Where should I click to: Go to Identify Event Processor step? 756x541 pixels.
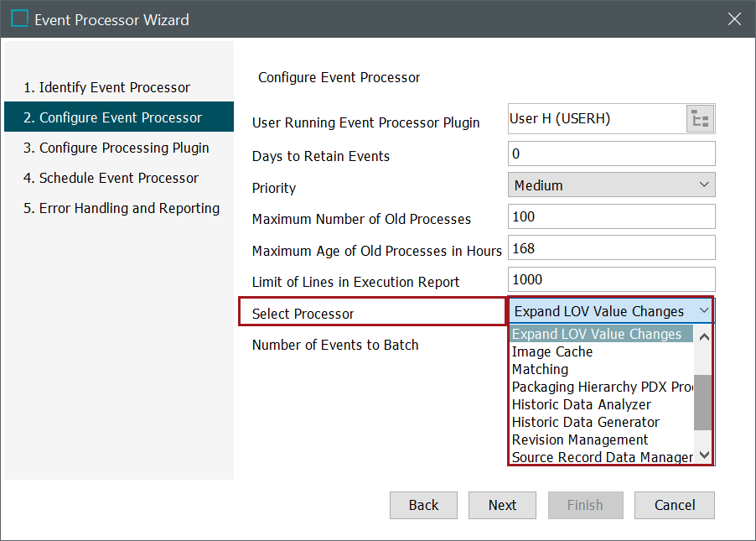106,87
